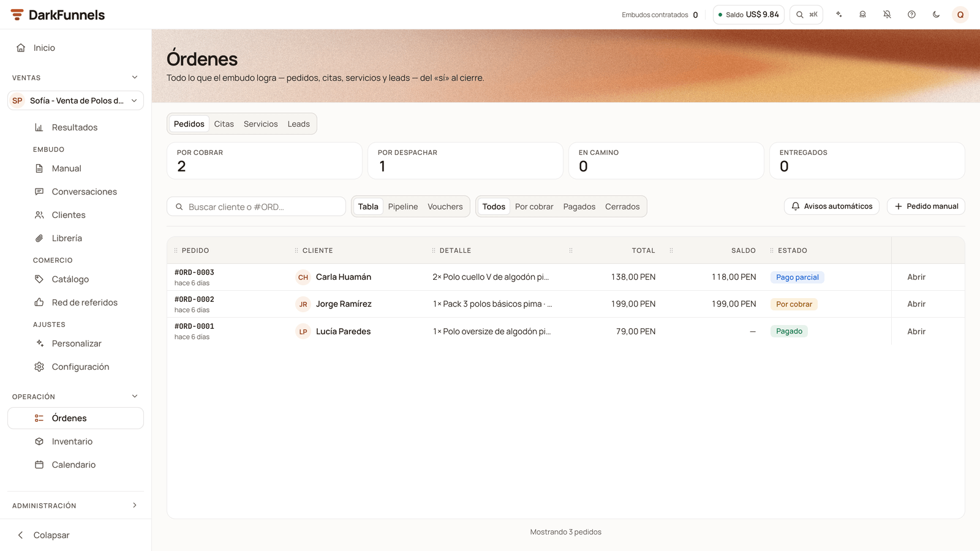Collapse the OPERACIÓN section

75,397
